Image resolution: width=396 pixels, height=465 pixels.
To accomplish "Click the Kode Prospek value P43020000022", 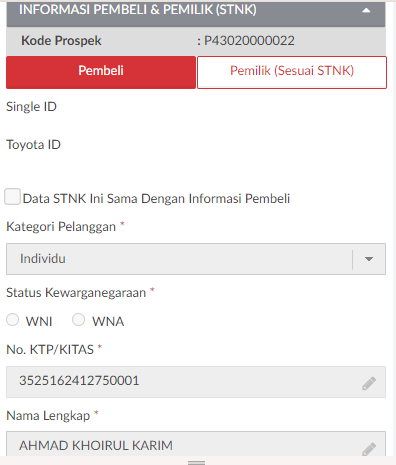I will [249, 41].
